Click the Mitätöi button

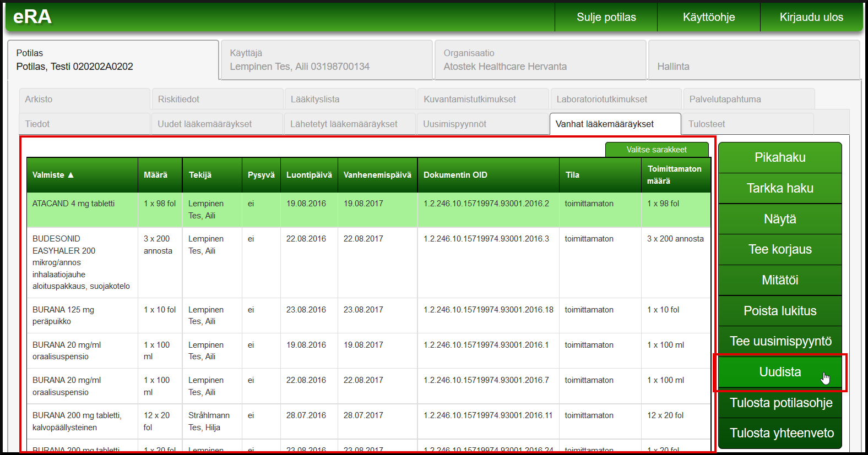coord(780,280)
